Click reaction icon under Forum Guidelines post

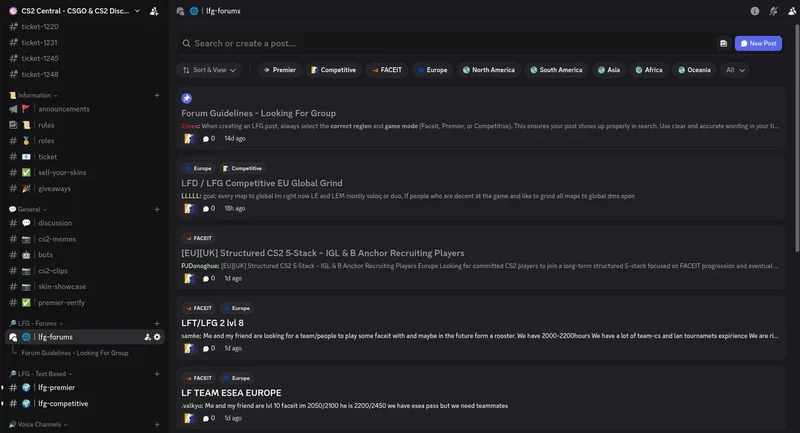tap(189, 138)
